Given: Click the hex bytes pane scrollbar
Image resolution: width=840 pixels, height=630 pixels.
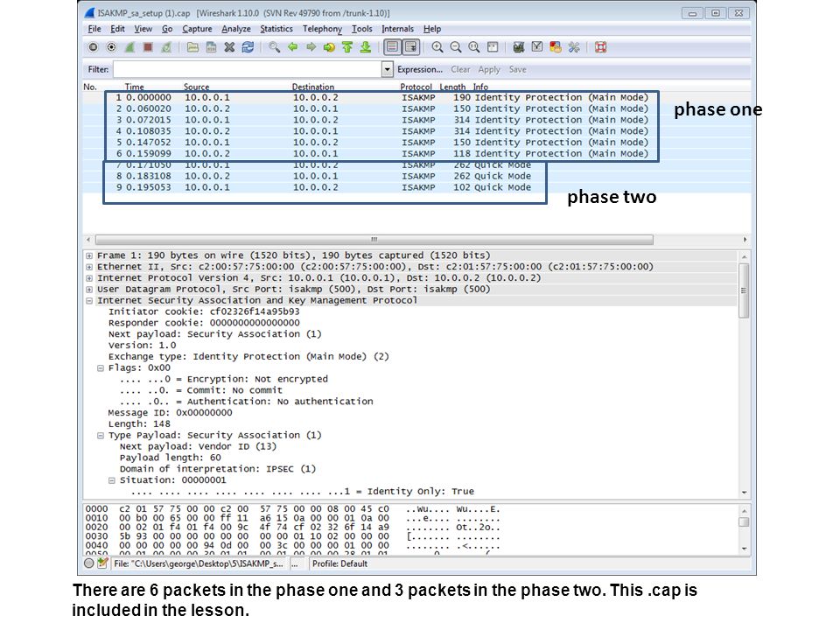Looking at the screenshot, I should click(744, 521).
